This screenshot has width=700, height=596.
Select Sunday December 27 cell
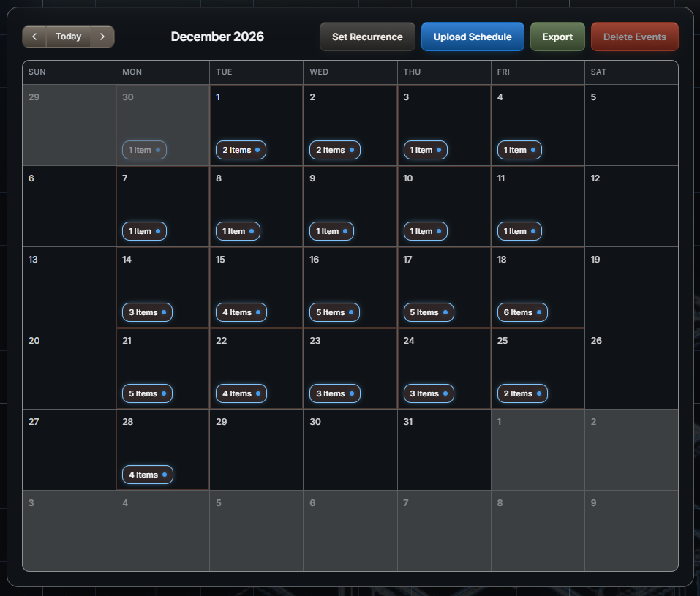point(69,450)
